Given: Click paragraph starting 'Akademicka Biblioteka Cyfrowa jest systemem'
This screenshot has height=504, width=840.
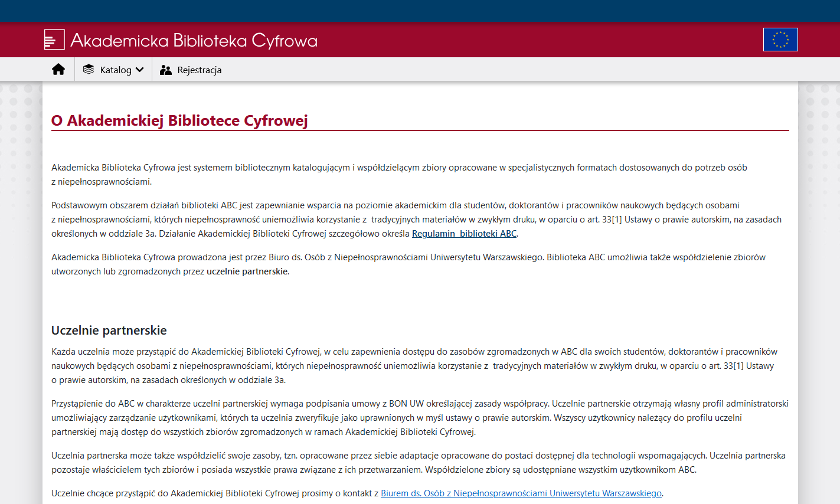Looking at the screenshot, I should pyautogui.click(x=399, y=175).
